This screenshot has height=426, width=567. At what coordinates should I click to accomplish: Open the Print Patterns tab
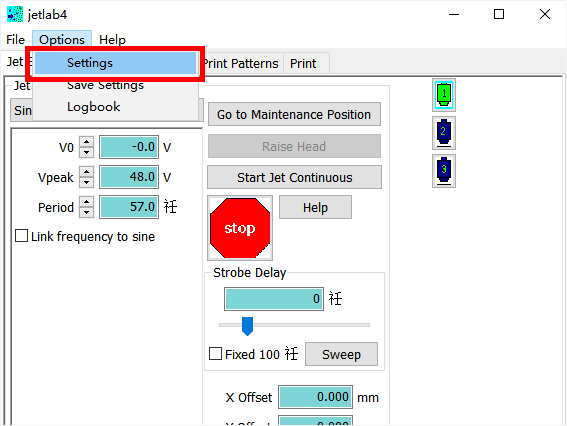coord(241,63)
